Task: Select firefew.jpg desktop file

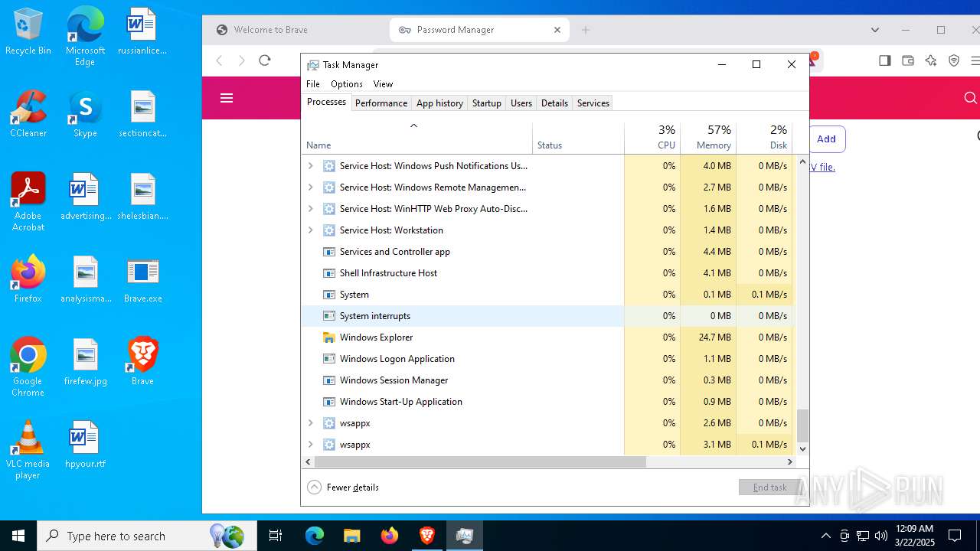Action: (85, 363)
